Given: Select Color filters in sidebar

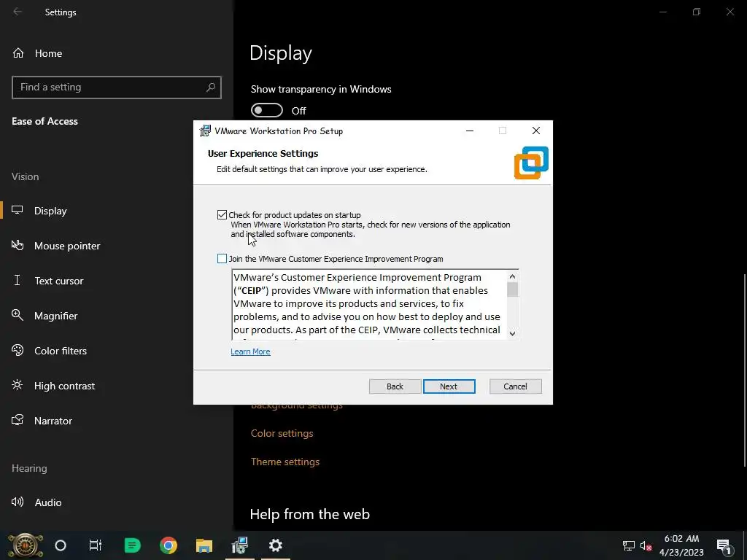Looking at the screenshot, I should click(117, 351).
